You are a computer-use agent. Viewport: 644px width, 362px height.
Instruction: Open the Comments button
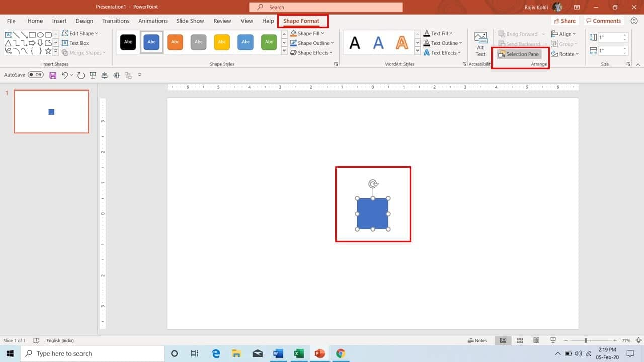coord(603,21)
